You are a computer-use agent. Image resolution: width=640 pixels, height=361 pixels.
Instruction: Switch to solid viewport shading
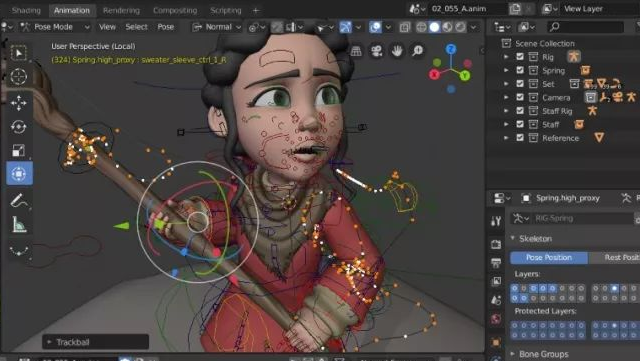click(434, 27)
